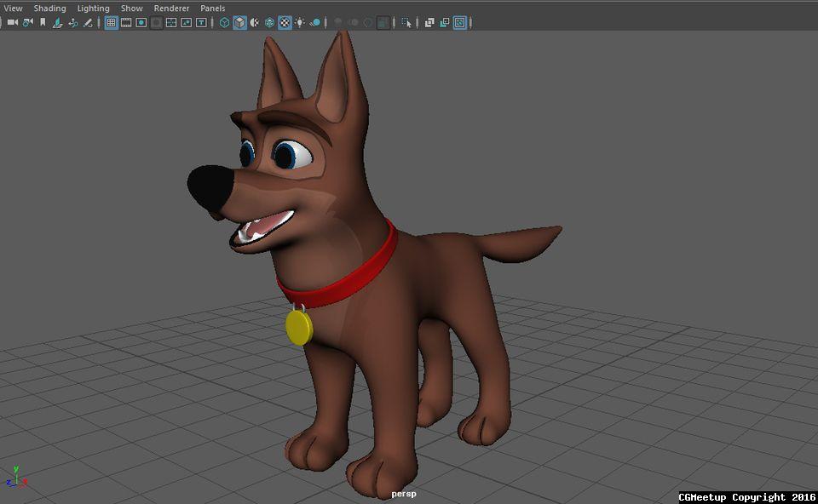Screen dimensions: 818x504
Task: Click the persp camera label
Action: (x=404, y=494)
